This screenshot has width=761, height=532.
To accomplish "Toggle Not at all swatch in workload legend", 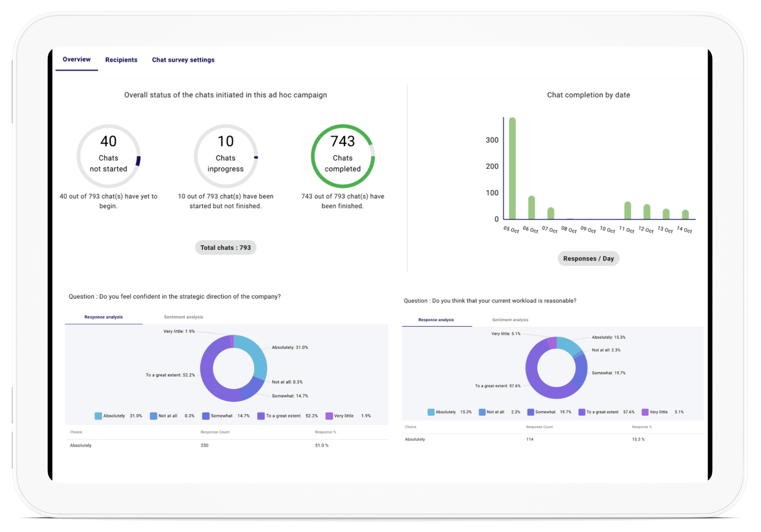I will [482, 412].
